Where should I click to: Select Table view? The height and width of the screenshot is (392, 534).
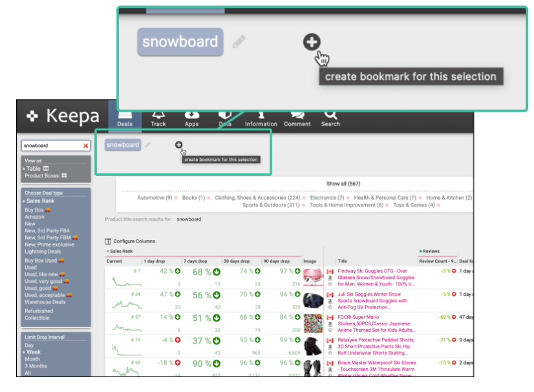pos(36,169)
